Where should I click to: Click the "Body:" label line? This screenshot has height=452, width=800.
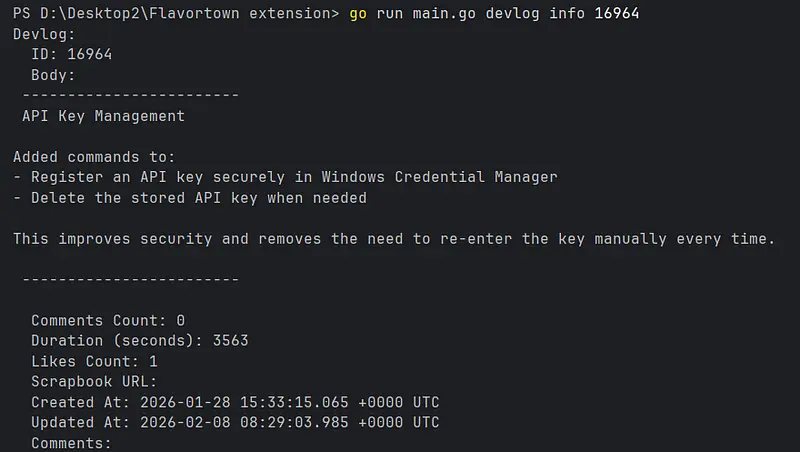(53, 75)
